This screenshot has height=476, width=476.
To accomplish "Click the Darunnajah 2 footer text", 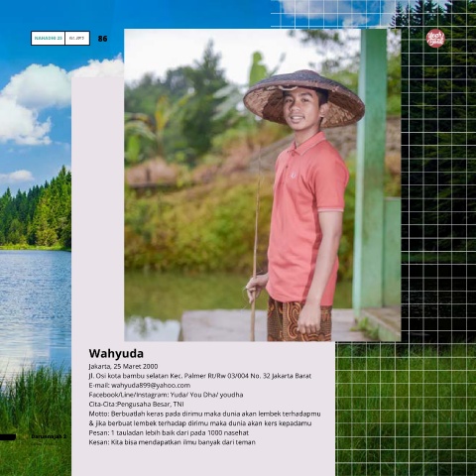I will coord(49,436).
